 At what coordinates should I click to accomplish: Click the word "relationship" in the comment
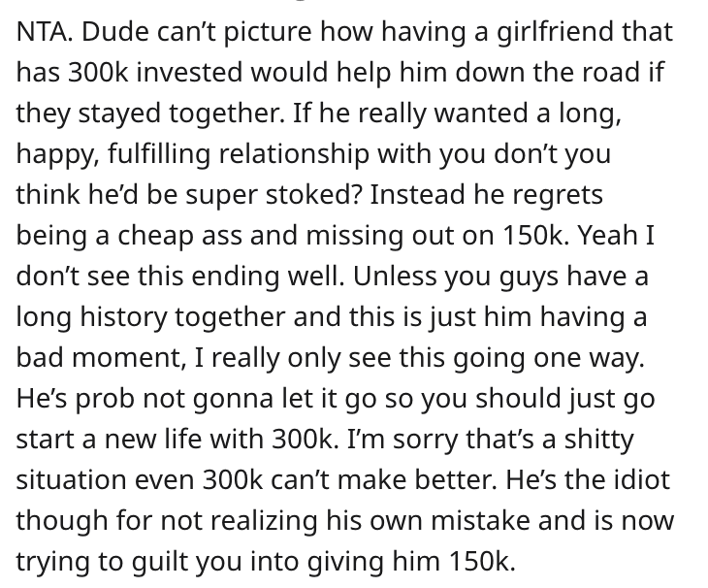(294, 154)
